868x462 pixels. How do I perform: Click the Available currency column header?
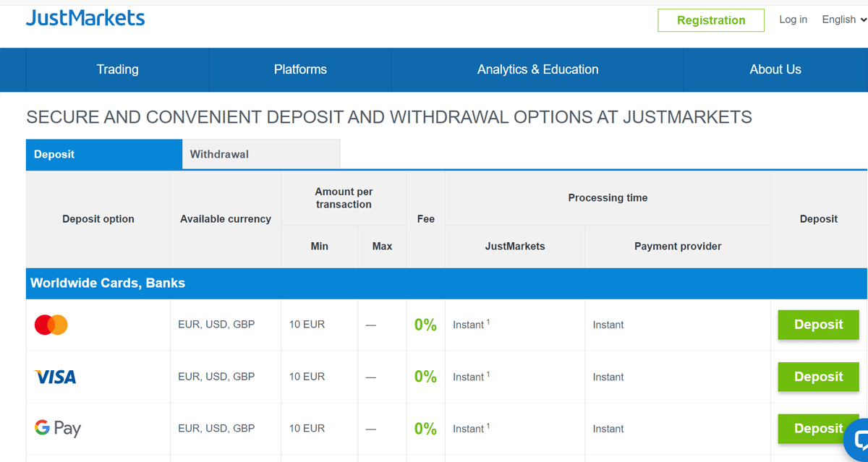pos(226,219)
